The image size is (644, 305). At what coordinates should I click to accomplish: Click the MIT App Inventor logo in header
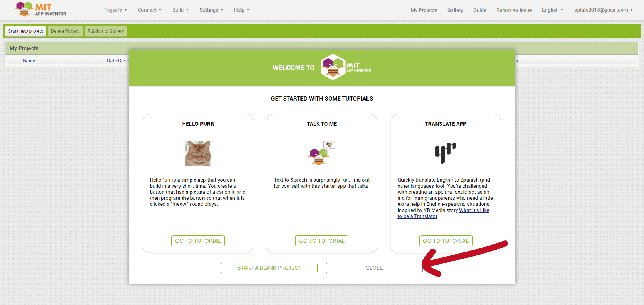click(x=40, y=9)
